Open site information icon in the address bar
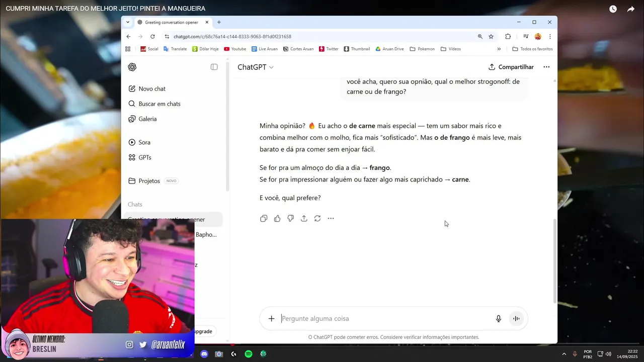Image resolution: width=644 pixels, height=362 pixels. pyautogui.click(x=167, y=36)
